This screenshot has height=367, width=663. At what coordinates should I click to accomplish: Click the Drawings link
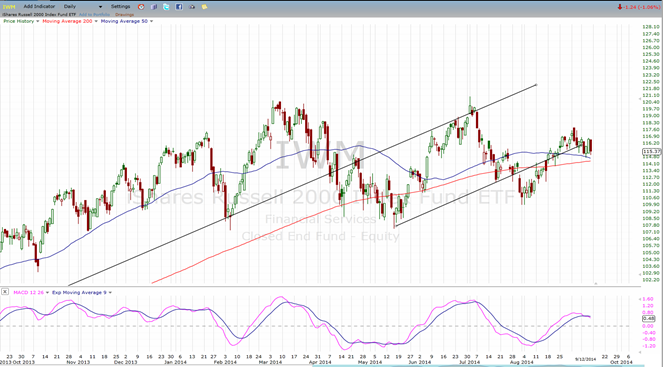coord(124,15)
